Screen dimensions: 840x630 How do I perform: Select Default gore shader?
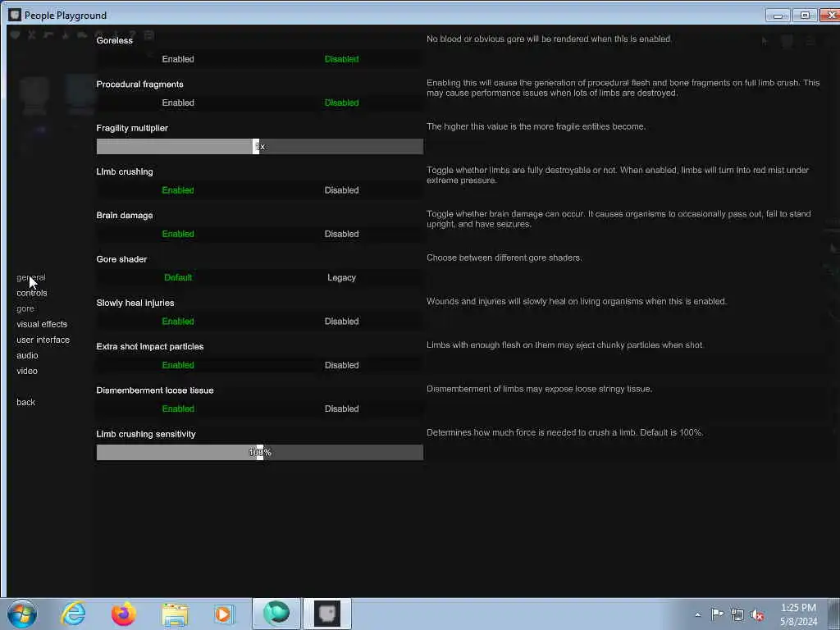point(178,277)
